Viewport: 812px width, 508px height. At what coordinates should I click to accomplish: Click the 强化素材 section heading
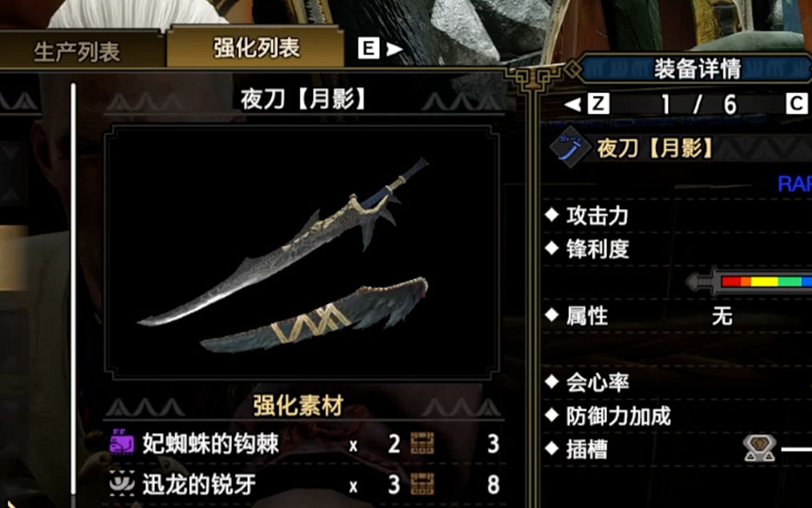(298, 405)
